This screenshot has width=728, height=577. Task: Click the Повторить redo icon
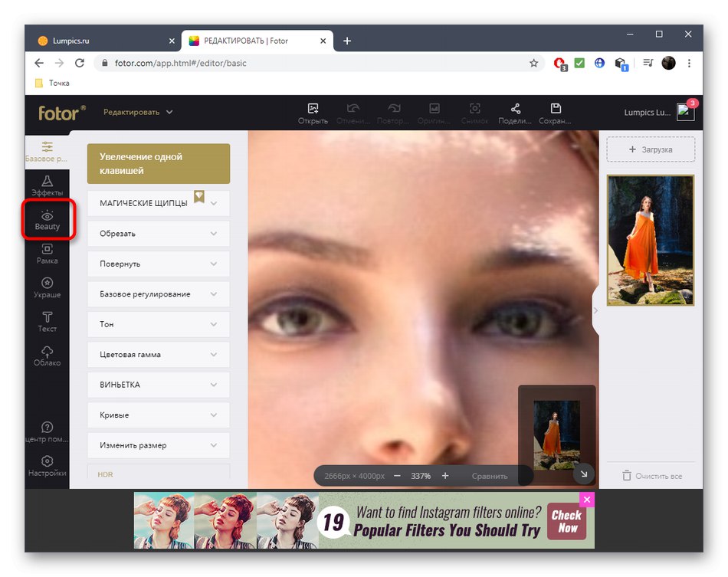point(393,113)
